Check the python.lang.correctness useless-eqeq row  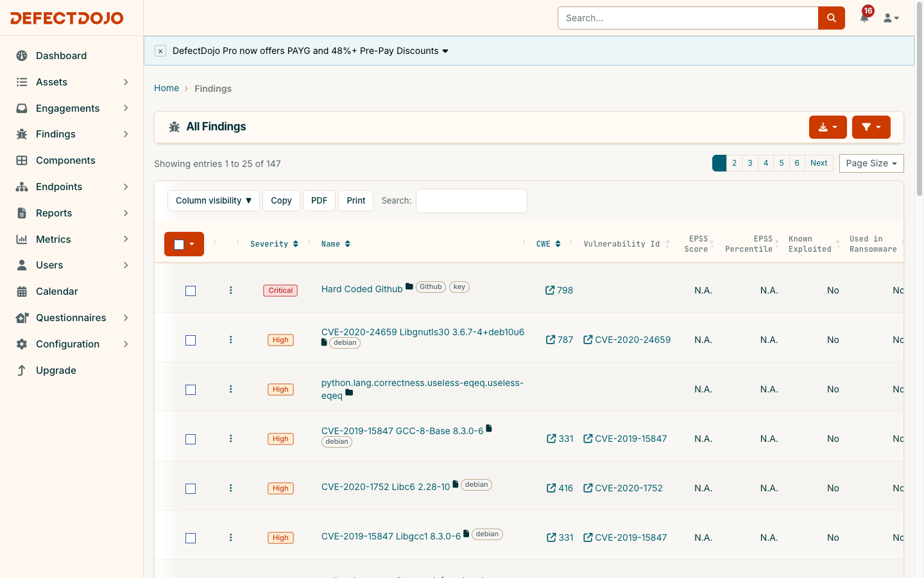click(191, 390)
